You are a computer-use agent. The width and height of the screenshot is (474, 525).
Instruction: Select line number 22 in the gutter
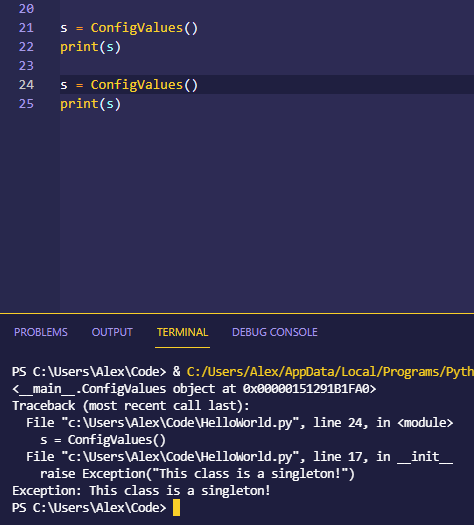click(x=26, y=47)
